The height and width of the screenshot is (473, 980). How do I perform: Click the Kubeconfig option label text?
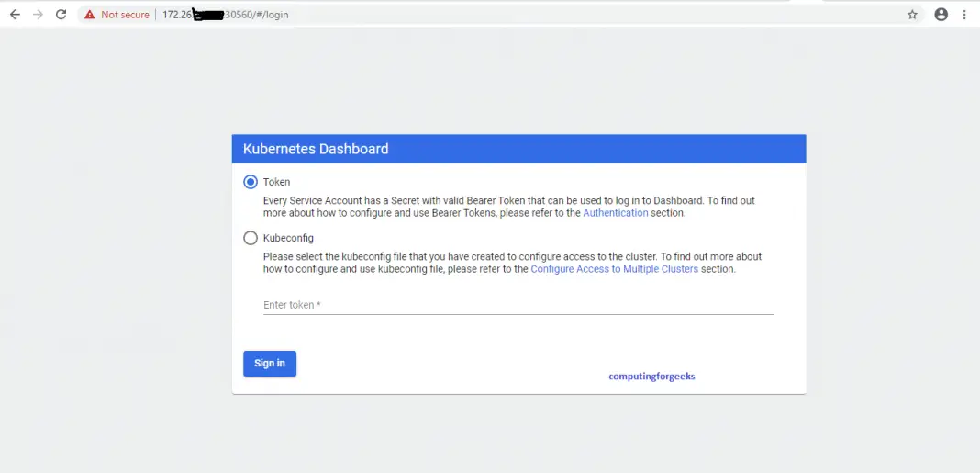pyautogui.click(x=288, y=238)
